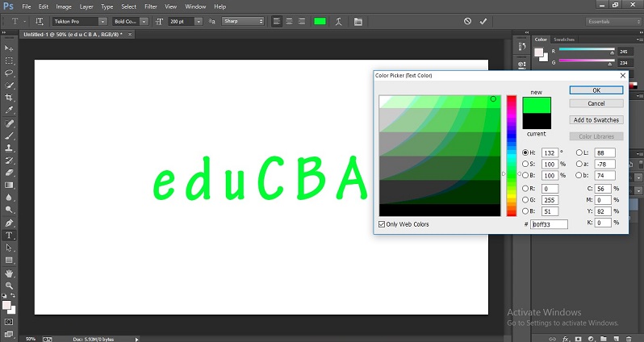Select the Pen tool
This screenshot has width=644, height=342.
pos(9,223)
